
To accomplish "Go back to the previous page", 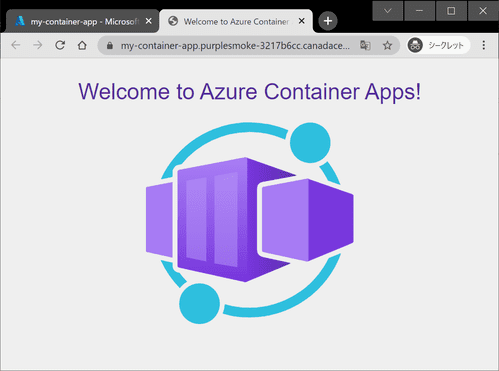I will point(16,45).
